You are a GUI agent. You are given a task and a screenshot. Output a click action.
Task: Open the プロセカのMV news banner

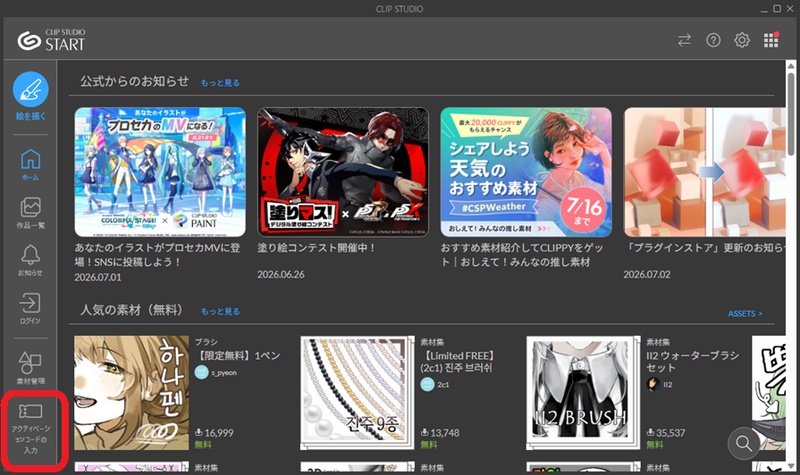coord(160,172)
